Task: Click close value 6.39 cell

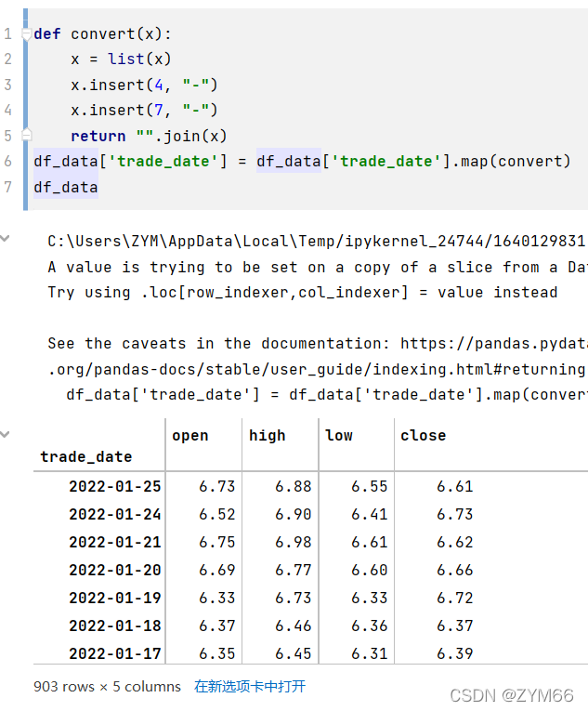Action: (455, 653)
